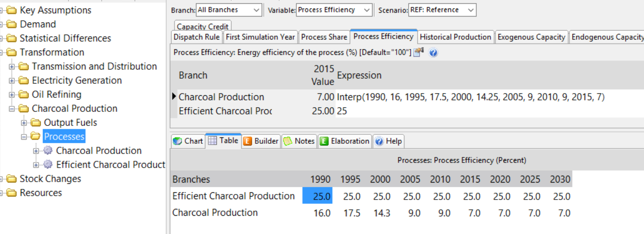Click the 2015 value cell 7.00
The width and height of the screenshot is (644, 234).
coord(325,97)
